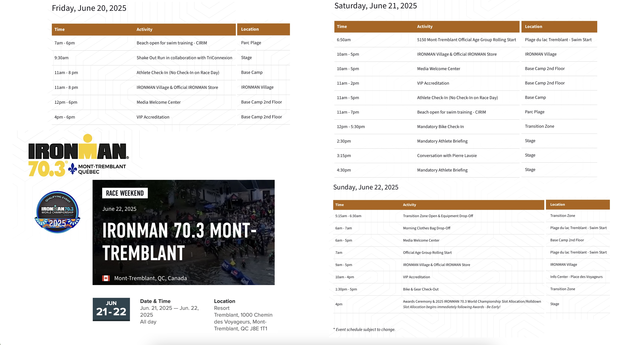Viewport: 644px width, 345px height.
Task: Click the 4:30pm 'Mandatory Athlete Briefing' row
Action: pyautogui.click(x=465, y=170)
